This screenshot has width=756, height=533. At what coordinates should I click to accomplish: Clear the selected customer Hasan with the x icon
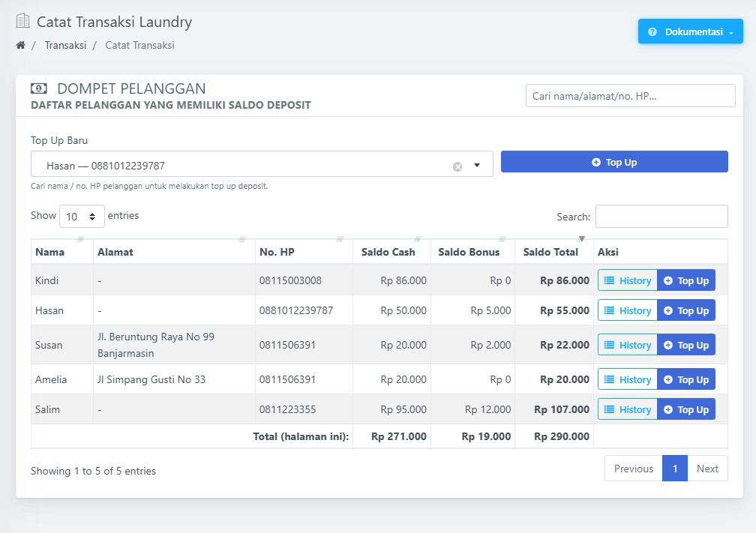[457, 166]
